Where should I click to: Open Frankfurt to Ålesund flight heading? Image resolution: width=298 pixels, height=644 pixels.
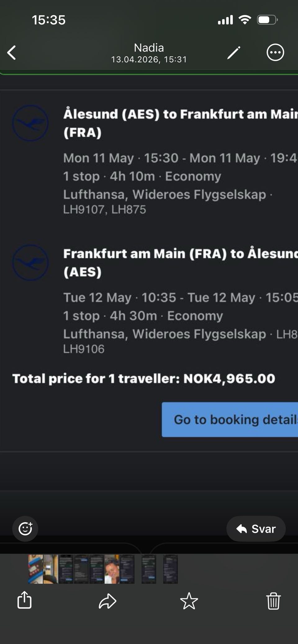[181, 262]
